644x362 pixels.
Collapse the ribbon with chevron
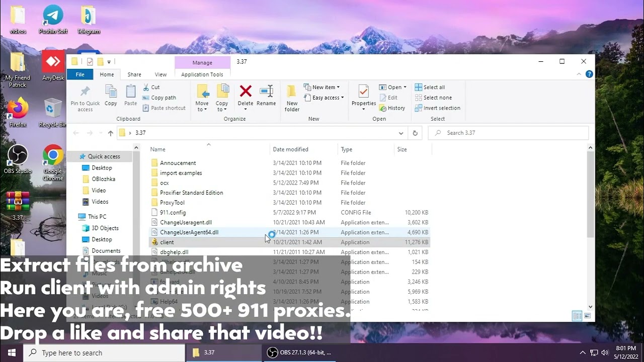579,74
